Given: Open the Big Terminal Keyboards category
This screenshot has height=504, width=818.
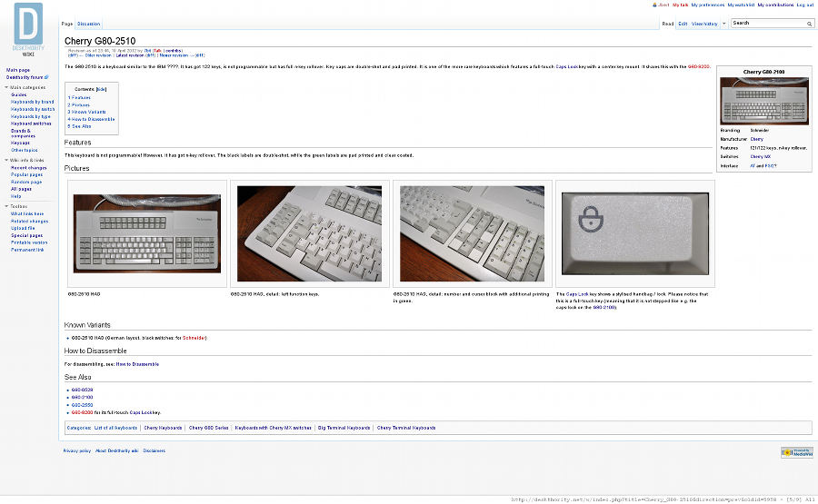Looking at the screenshot, I should coord(344,428).
